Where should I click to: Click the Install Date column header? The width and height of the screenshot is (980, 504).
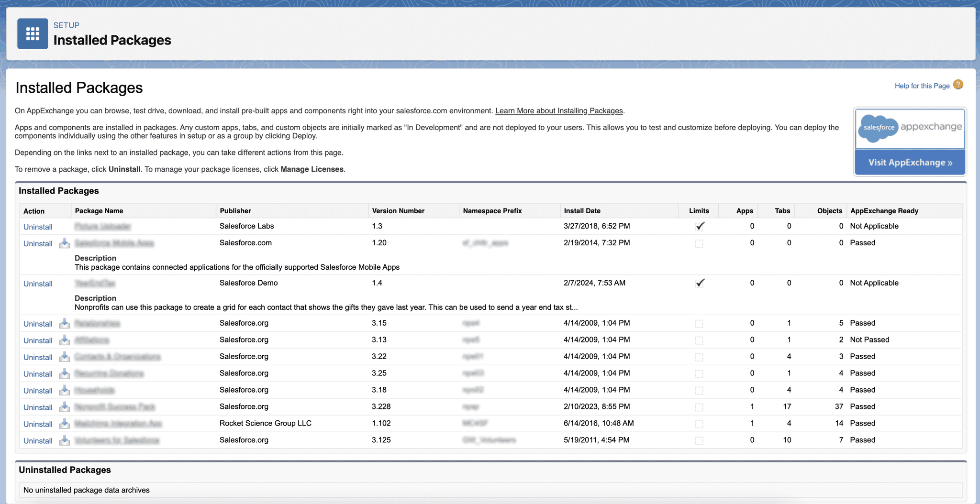tap(582, 210)
